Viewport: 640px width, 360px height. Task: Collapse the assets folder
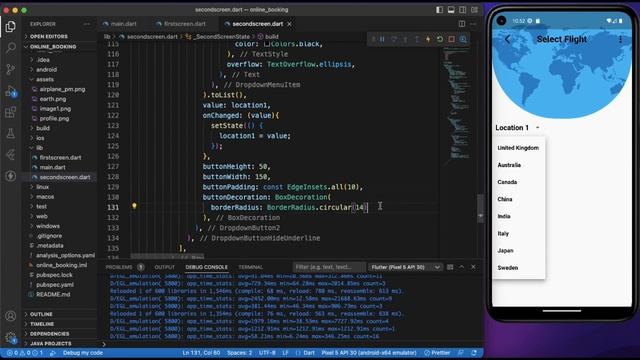click(44, 79)
